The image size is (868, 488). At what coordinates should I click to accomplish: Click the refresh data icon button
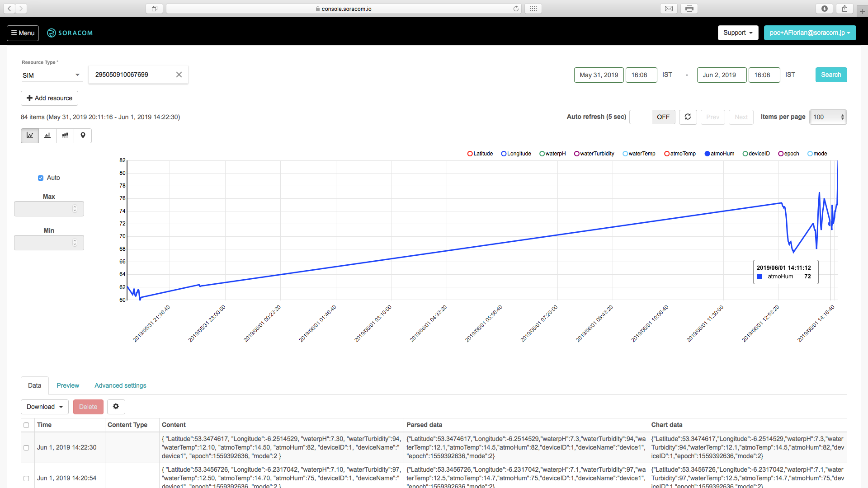tap(688, 117)
